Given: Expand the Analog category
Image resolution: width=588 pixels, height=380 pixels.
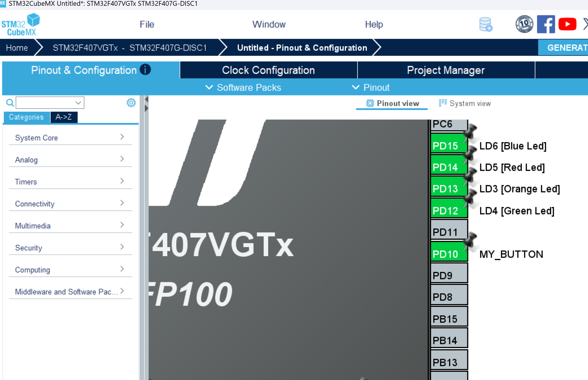Looking at the screenshot, I should (70, 160).
